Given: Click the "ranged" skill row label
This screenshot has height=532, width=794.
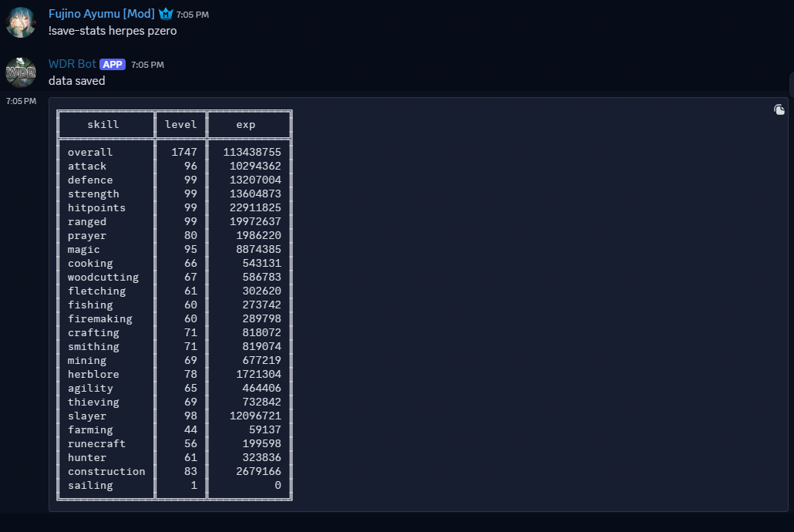Looking at the screenshot, I should (87, 221).
